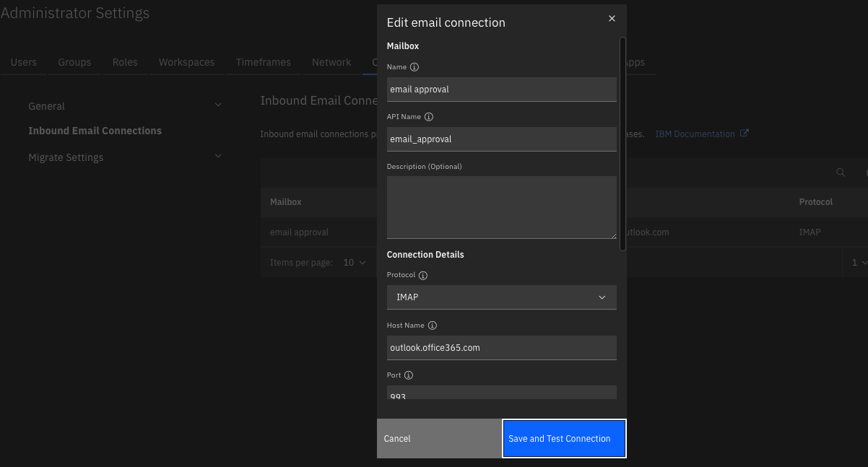This screenshot has height=467, width=868.
Task: Click into the Name input field
Action: coord(502,90)
